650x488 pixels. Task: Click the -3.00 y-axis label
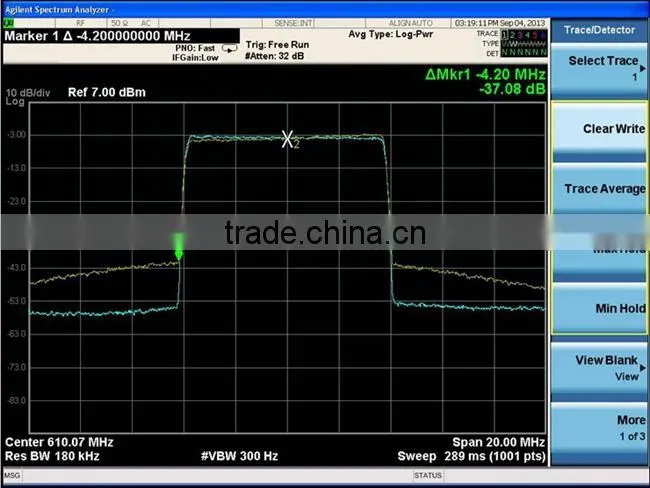tap(17, 134)
